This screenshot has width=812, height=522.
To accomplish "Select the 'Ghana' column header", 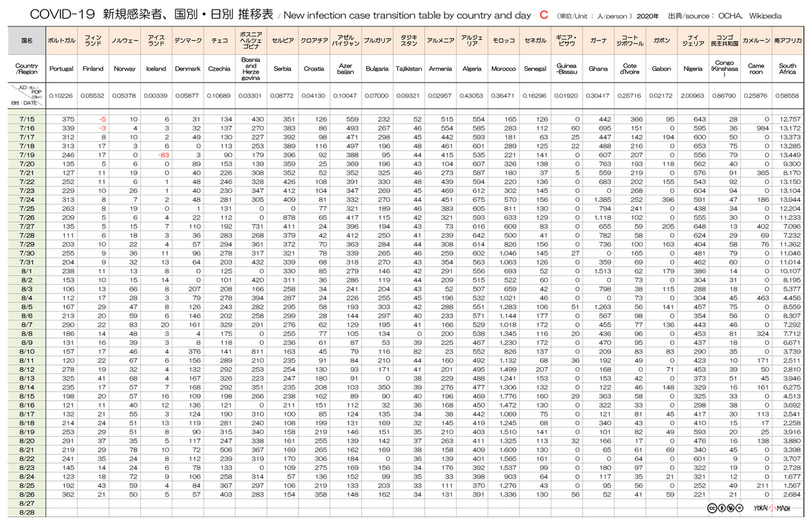I will coord(598,68).
